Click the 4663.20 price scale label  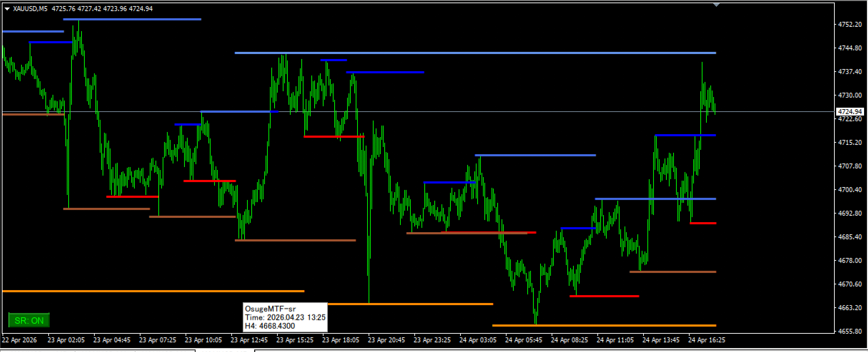pos(850,308)
